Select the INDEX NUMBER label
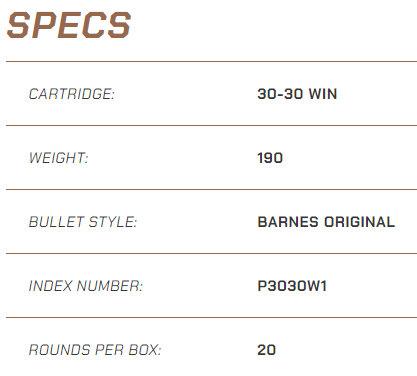This screenshot has height=376, width=417. click(x=86, y=286)
